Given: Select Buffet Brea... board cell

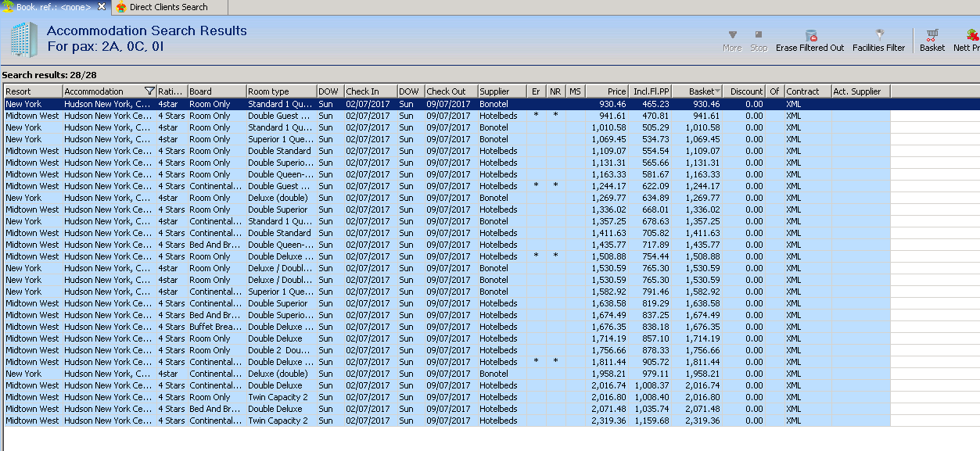Looking at the screenshot, I should [216, 327].
